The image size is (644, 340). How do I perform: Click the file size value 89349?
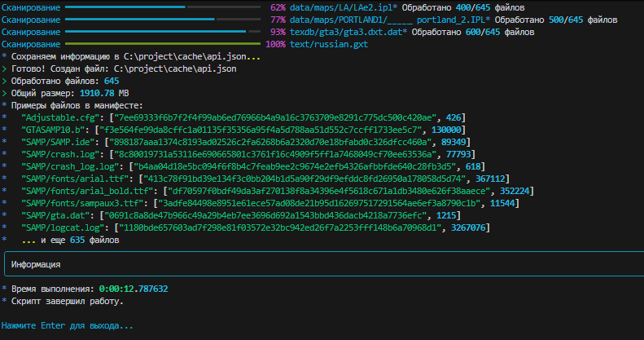click(x=453, y=142)
